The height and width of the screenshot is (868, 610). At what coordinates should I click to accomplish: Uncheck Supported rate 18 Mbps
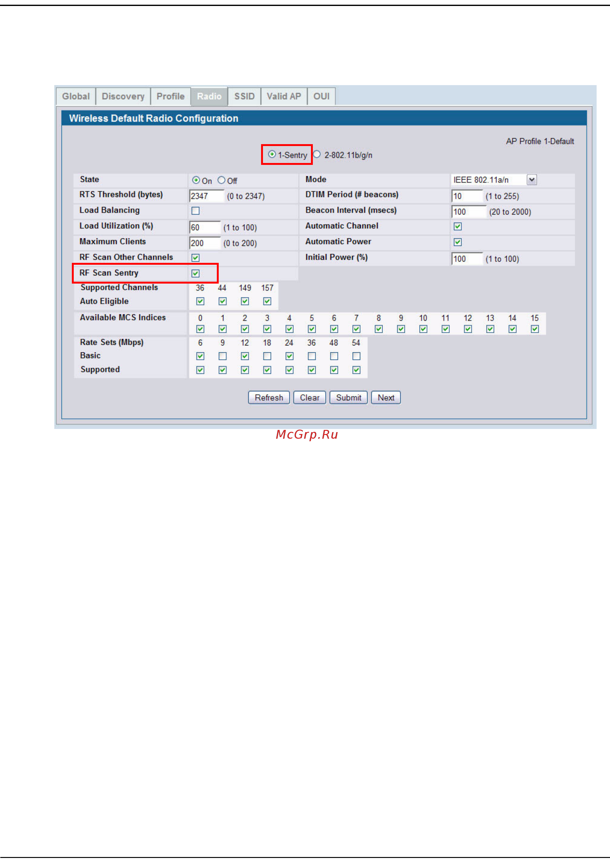tap(267, 370)
